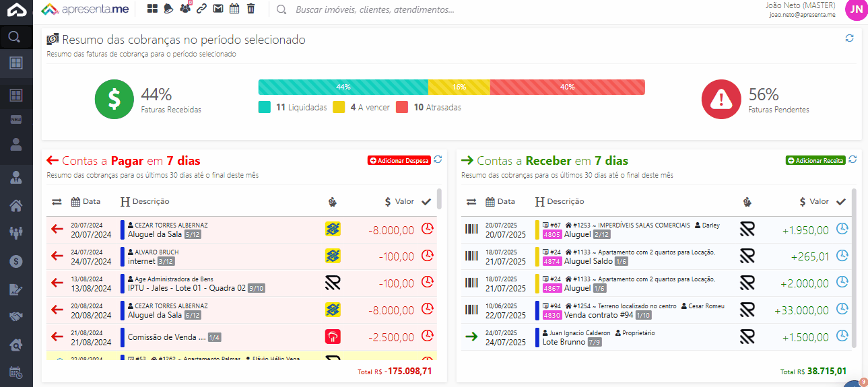Click the trash bin icon in toolbar
The height and width of the screenshot is (387, 868).
click(x=251, y=9)
